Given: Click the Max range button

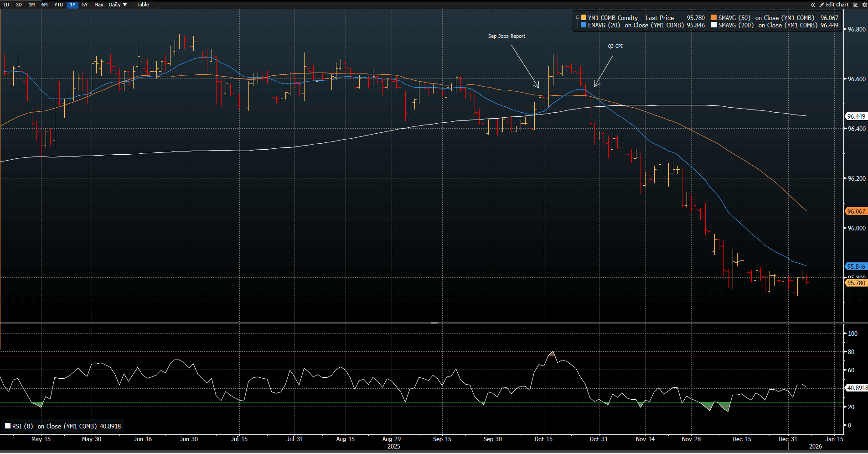Looking at the screenshot, I should point(98,5).
